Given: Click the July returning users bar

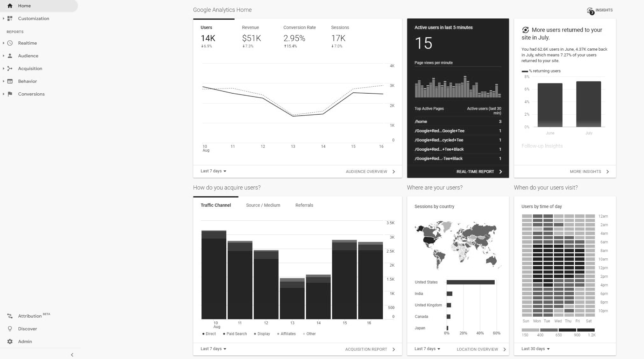Looking at the screenshot, I should (x=589, y=104).
